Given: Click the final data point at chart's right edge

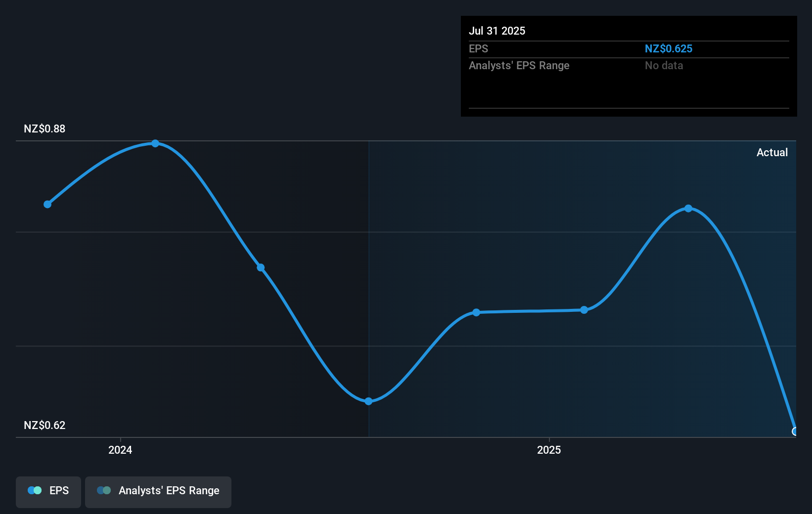Looking at the screenshot, I should click(795, 430).
